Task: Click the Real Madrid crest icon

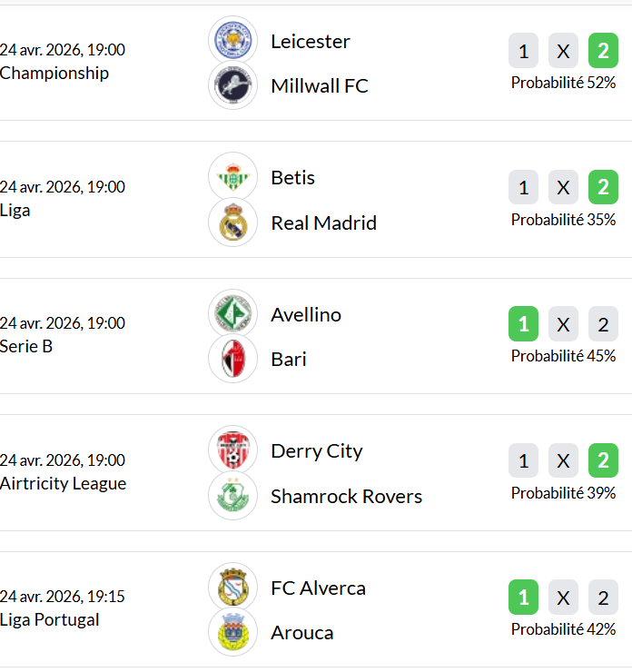Action: pos(232,222)
